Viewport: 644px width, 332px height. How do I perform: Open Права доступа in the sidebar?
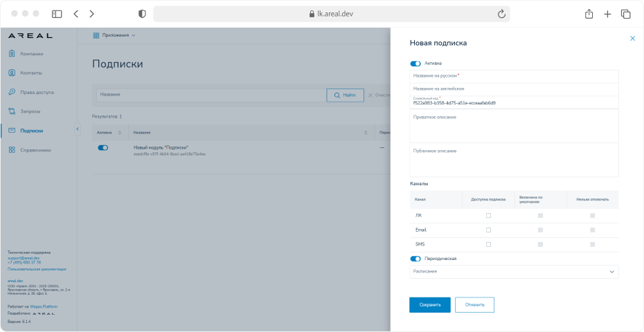tap(37, 92)
